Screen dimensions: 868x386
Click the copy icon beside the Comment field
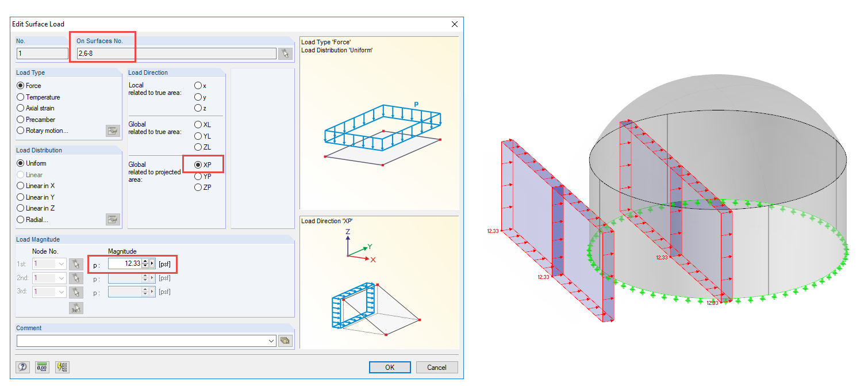285,341
